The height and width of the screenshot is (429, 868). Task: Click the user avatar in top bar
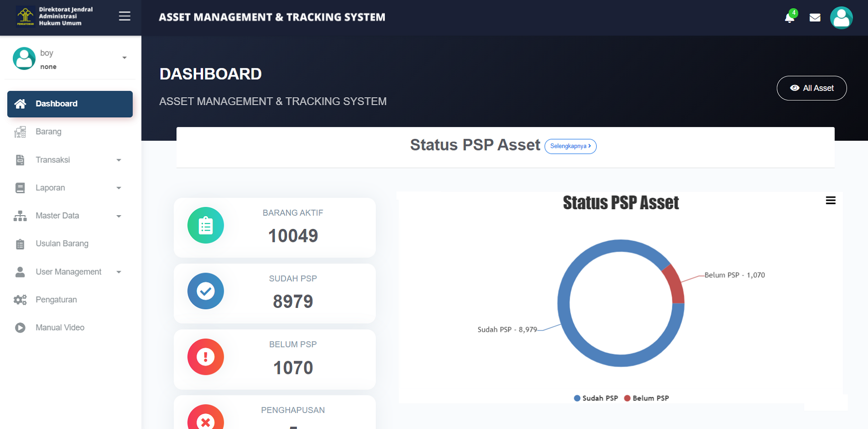[x=841, y=18]
